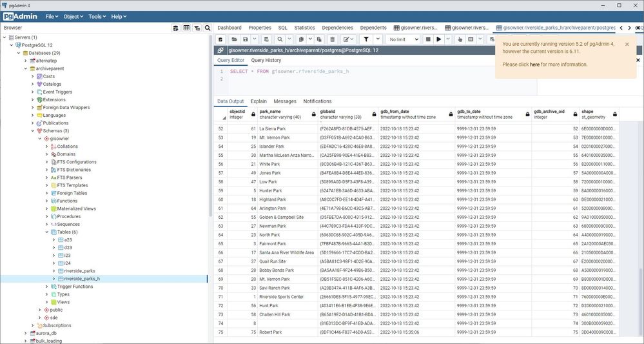This screenshot has width=644, height=344.
Task: Open the Object menu
Action: [73, 16]
